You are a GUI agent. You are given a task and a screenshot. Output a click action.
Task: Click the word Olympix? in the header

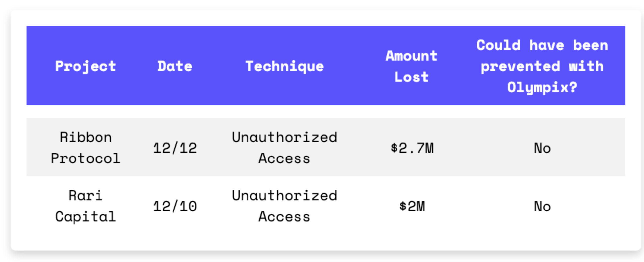pos(542,88)
